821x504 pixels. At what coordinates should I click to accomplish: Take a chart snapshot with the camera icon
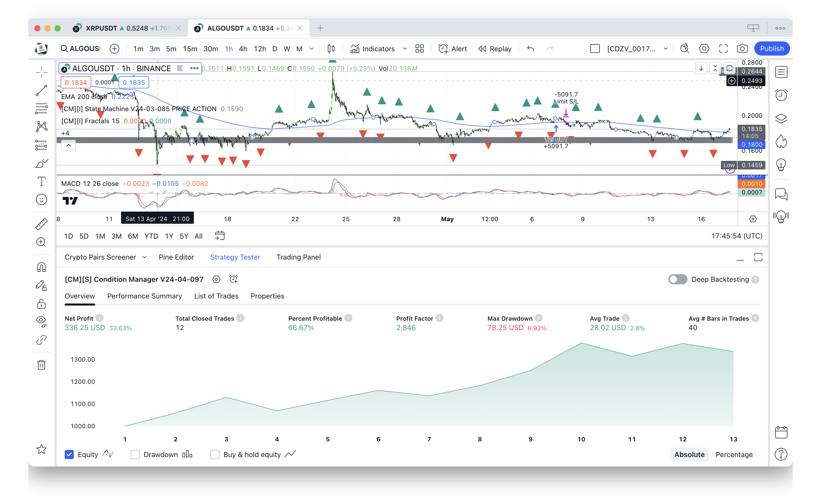[x=742, y=49]
